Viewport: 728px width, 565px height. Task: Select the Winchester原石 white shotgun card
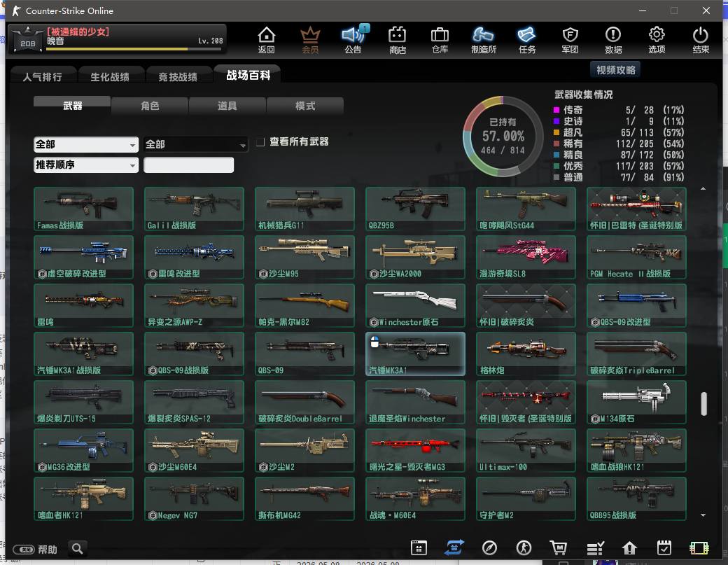pyautogui.click(x=415, y=305)
